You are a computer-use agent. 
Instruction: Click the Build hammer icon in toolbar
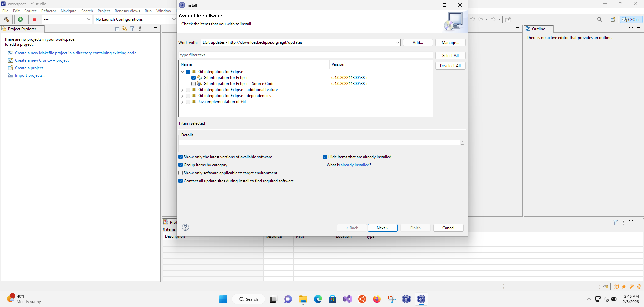tap(6, 19)
